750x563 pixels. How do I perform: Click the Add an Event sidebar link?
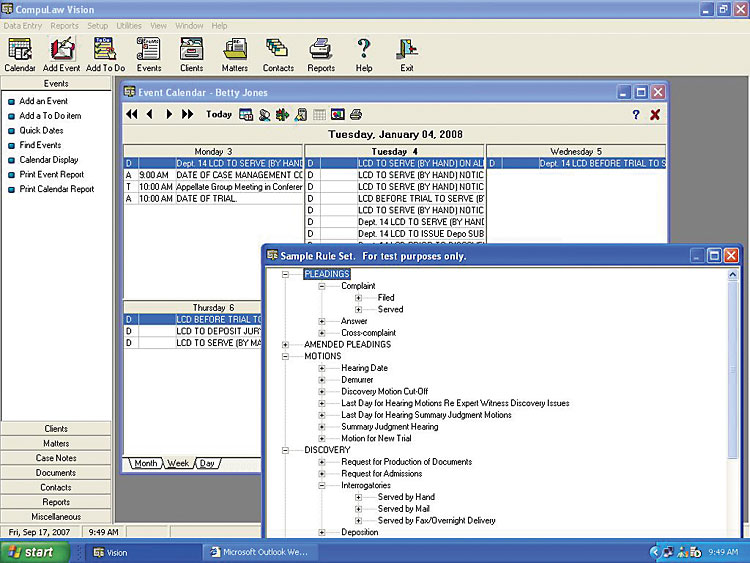(44, 101)
